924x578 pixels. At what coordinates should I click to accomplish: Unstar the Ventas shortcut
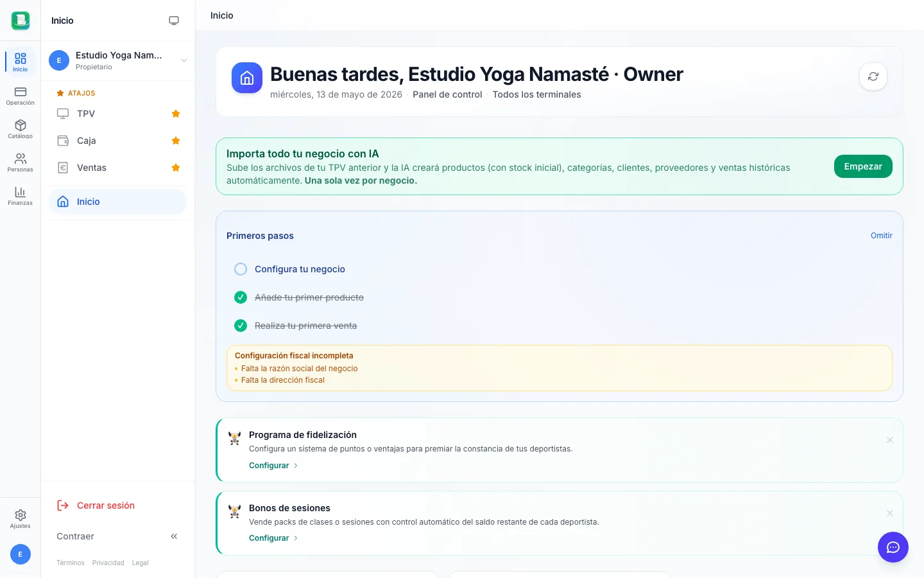[176, 168]
